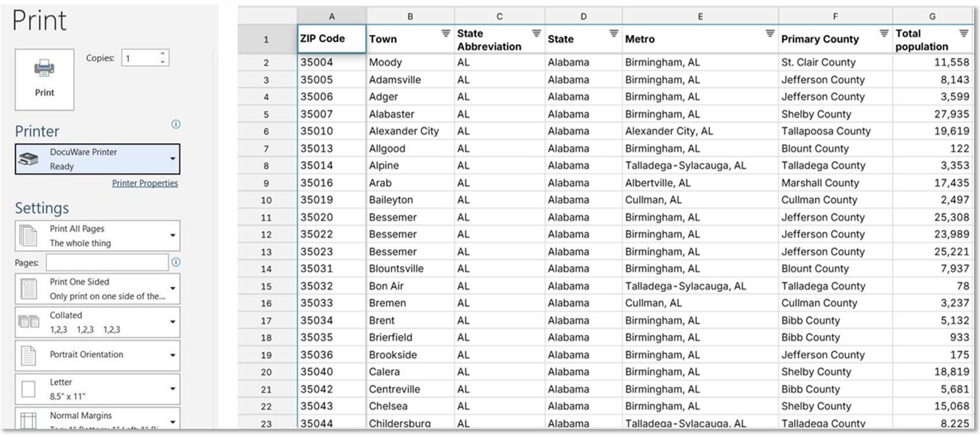Viewport: 980px width, 438px height.
Task: Click the filter icon in Town header
Action: pos(446,33)
